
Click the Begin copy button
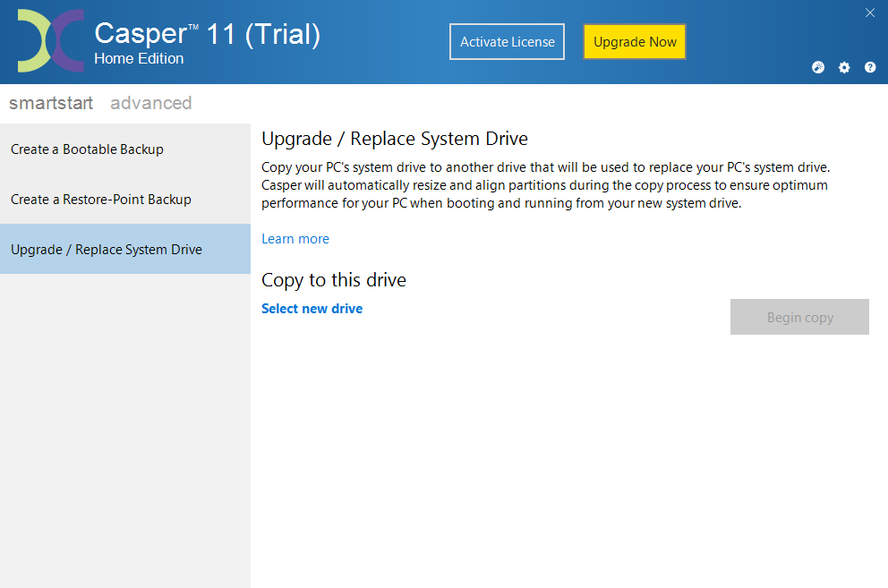click(x=799, y=317)
